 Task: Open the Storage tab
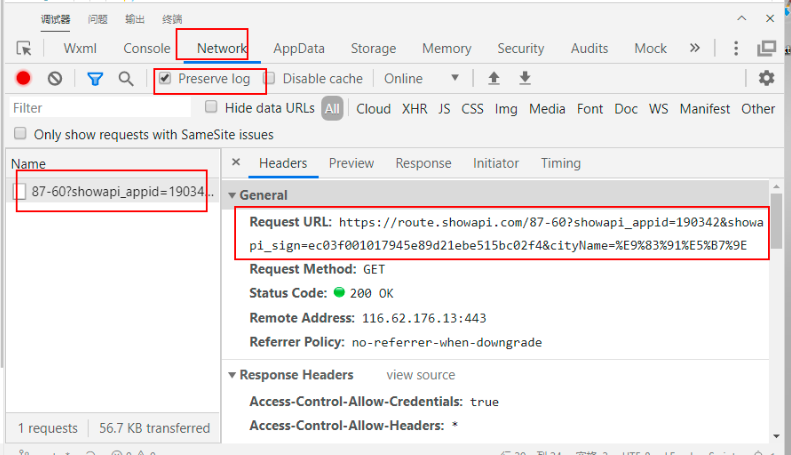(x=373, y=48)
